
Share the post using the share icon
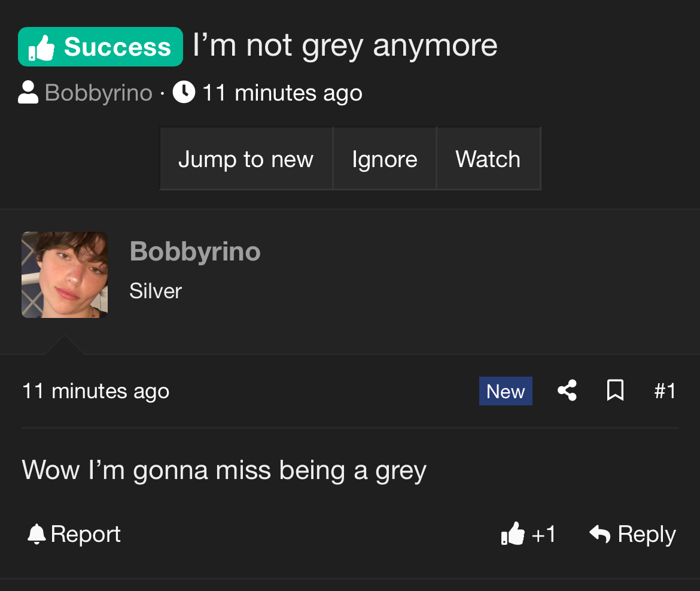pos(567,390)
